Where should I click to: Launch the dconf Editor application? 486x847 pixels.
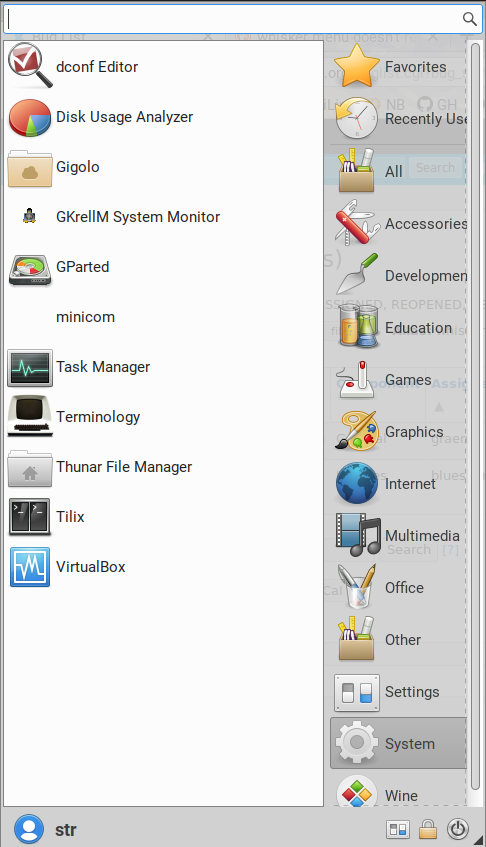click(163, 66)
